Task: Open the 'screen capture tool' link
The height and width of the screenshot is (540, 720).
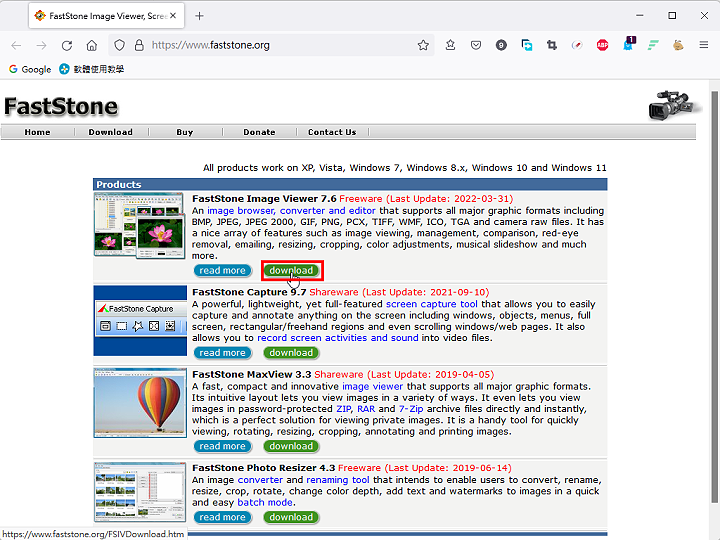Action: (x=432, y=304)
